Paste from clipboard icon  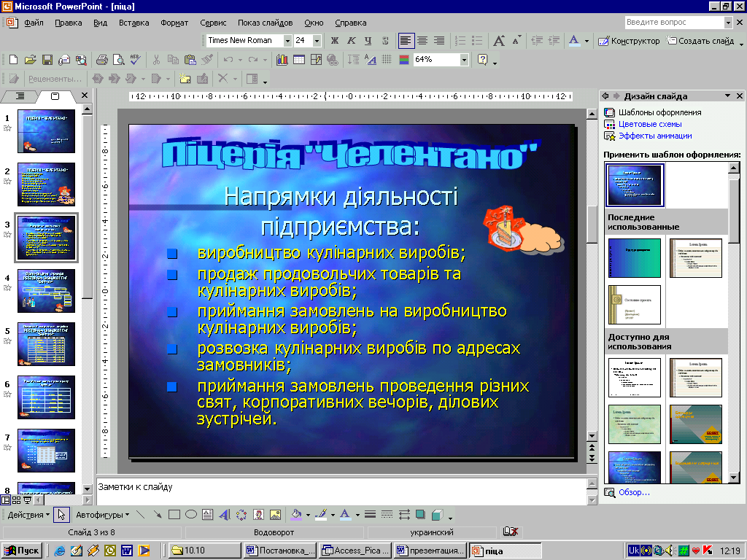tap(190, 60)
